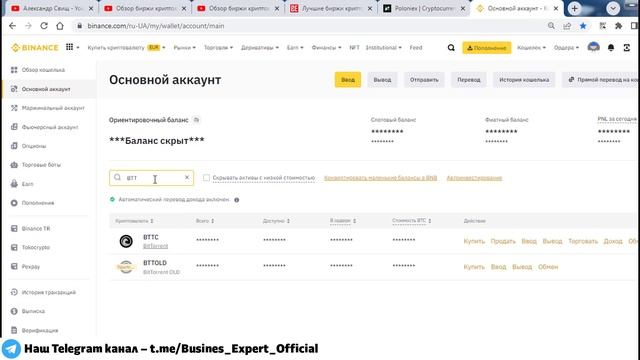640x360 pixels.
Task: Sort by Стоимость BTC column
Action: (412, 221)
